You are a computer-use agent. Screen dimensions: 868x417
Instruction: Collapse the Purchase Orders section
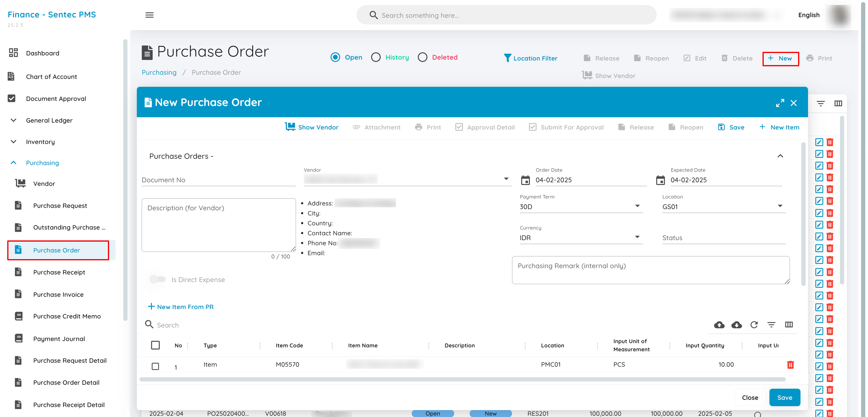[780, 156]
